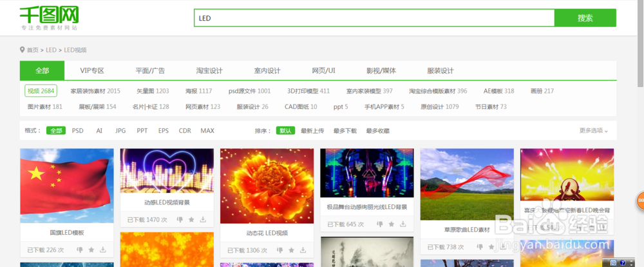Select psd源文件 1001 subcategory

(250, 91)
